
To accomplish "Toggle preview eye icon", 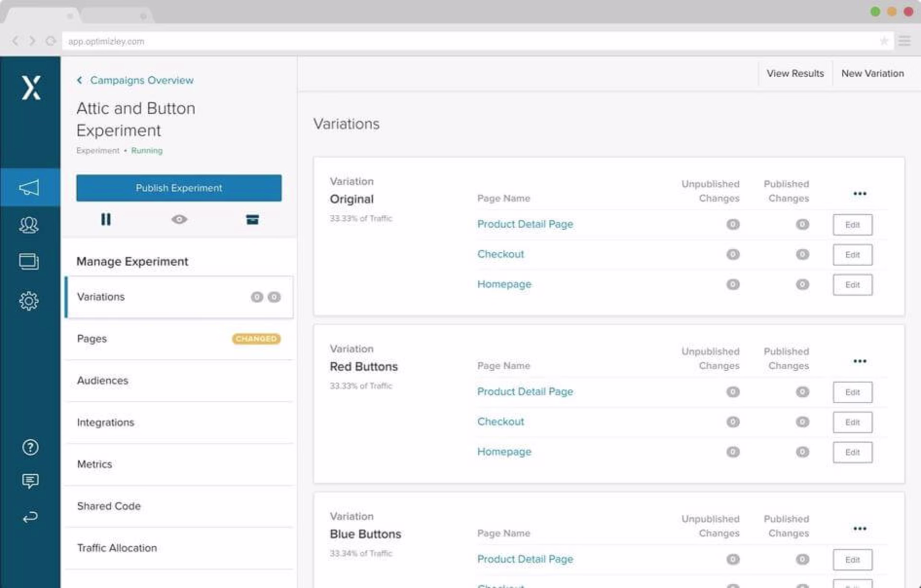I will coord(179,220).
